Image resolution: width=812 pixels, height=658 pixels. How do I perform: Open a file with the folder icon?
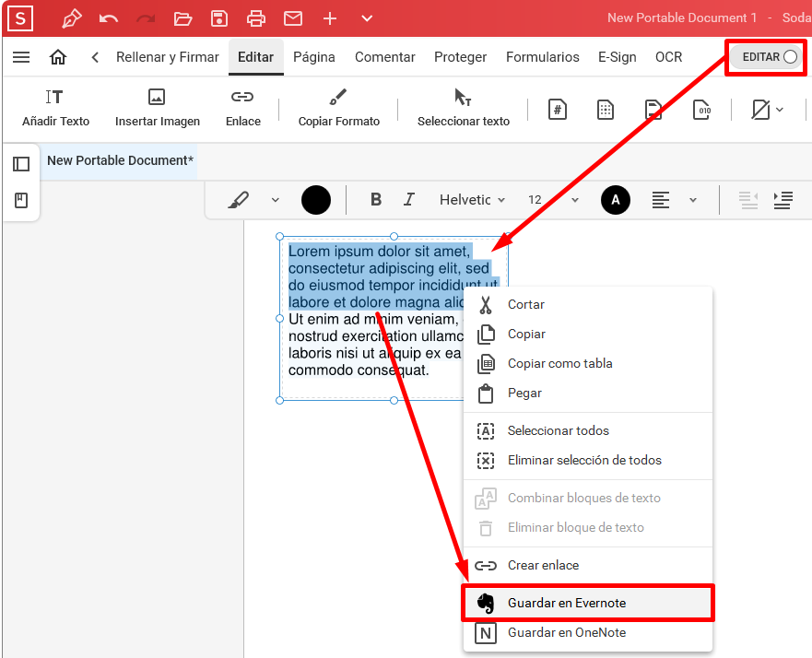click(182, 19)
